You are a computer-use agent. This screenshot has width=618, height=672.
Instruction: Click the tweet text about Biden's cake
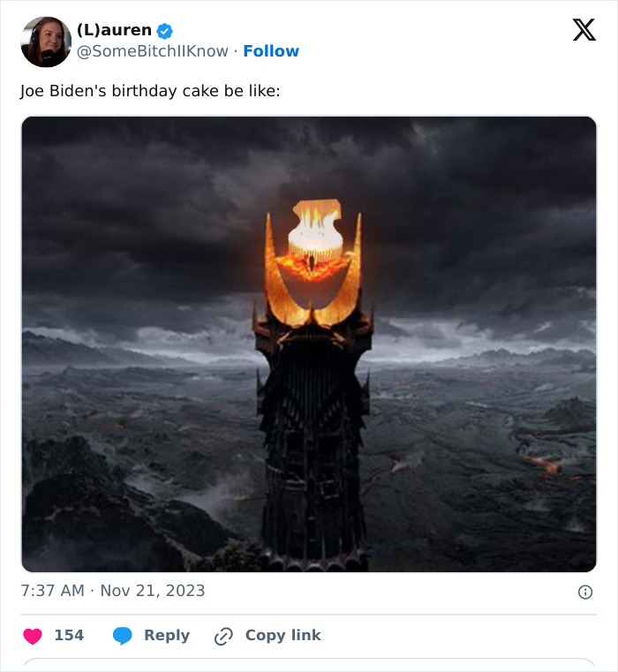click(x=150, y=92)
